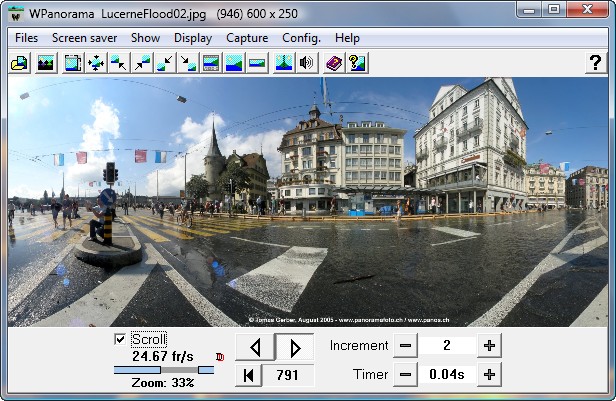The width and height of the screenshot is (616, 401).
Task: Click the scroll left arrow button
Action: tap(255, 348)
